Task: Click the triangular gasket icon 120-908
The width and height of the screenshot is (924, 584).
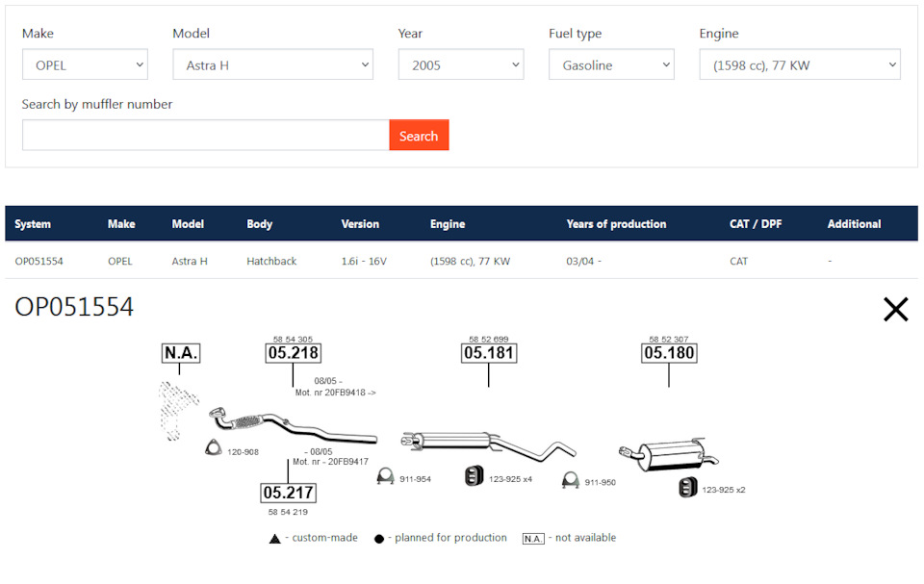Action: point(214,448)
